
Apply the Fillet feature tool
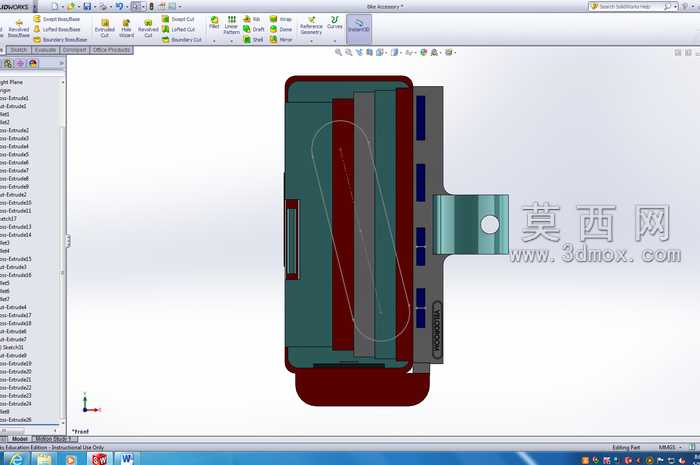point(214,22)
